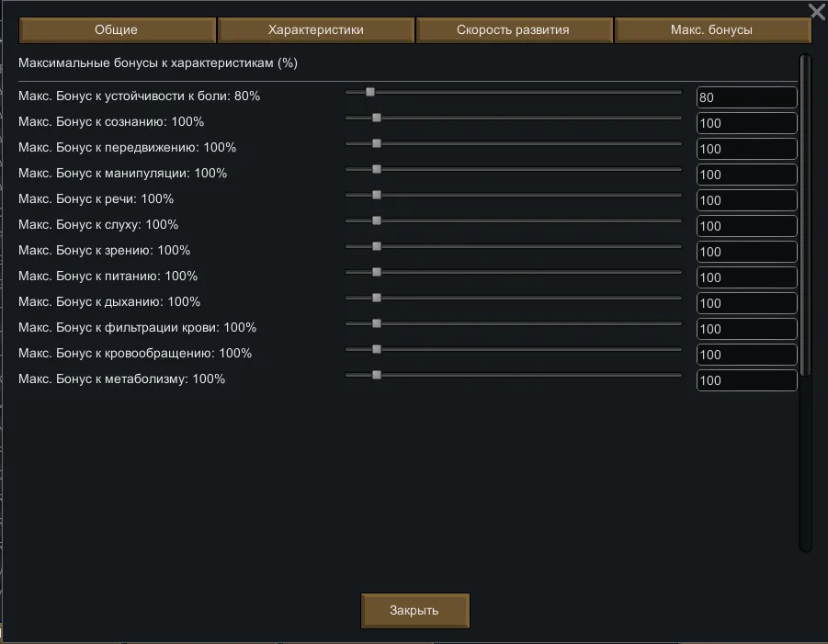Open the Характеристики tab
The height and width of the screenshot is (644, 828).
click(x=316, y=30)
